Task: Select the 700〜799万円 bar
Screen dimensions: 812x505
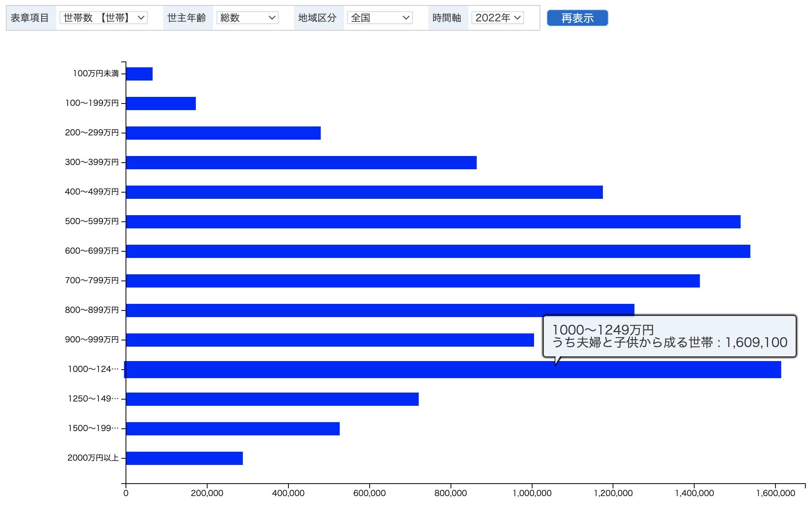Action: [x=413, y=281]
